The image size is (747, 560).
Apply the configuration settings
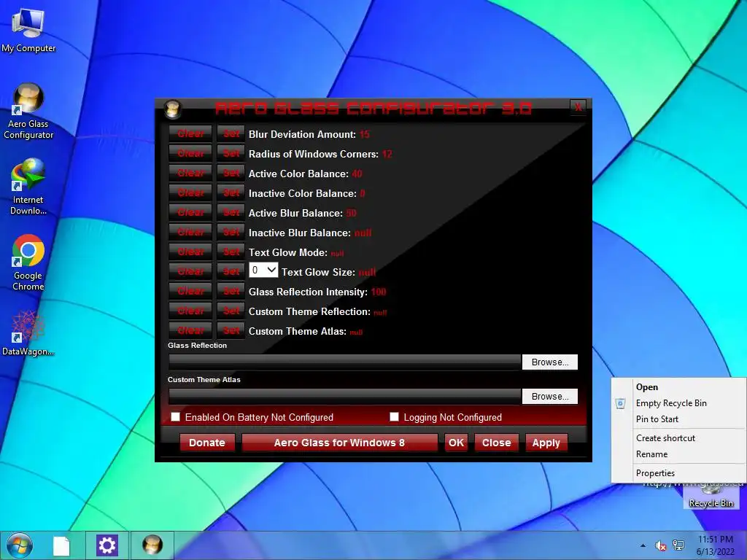[x=546, y=443]
